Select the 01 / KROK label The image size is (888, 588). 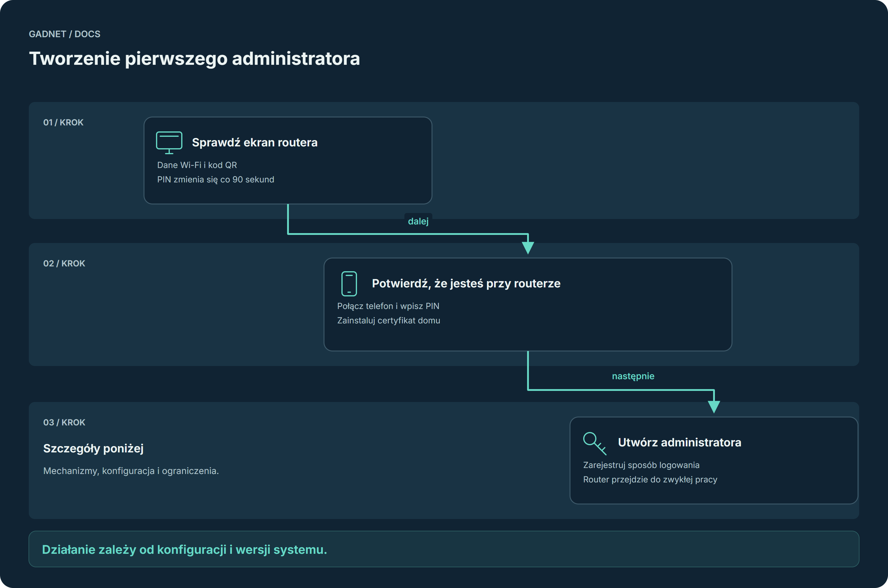[x=63, y=122]
